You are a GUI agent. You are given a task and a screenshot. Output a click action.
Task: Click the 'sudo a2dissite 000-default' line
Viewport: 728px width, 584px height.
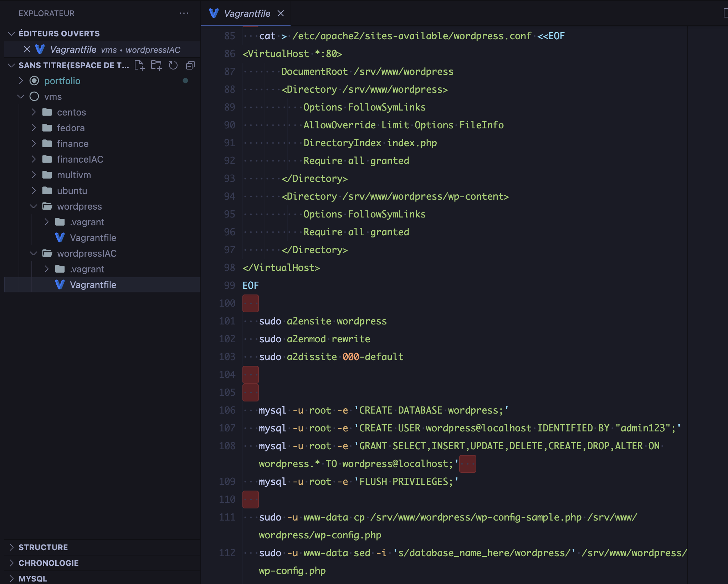331,357
